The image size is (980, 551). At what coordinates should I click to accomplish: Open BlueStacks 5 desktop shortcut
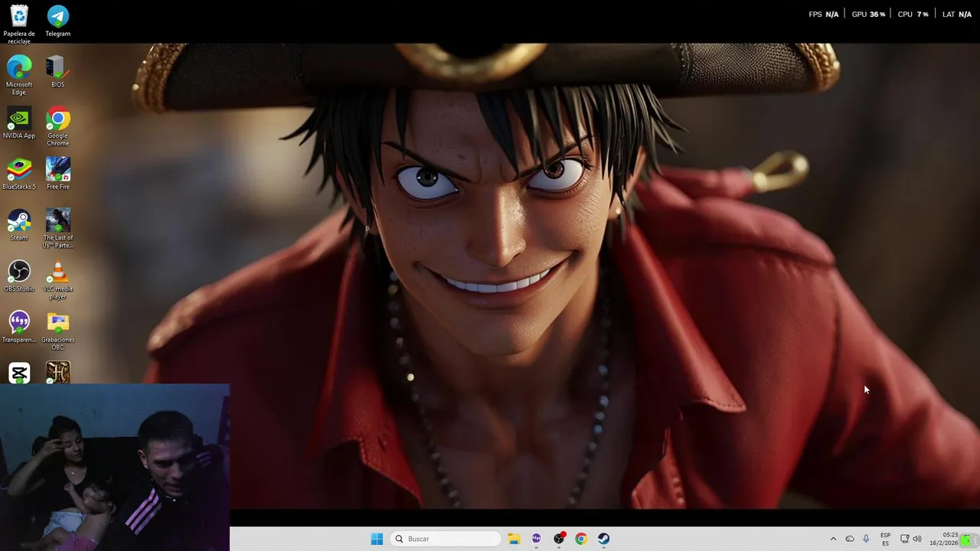coord(19,174)
